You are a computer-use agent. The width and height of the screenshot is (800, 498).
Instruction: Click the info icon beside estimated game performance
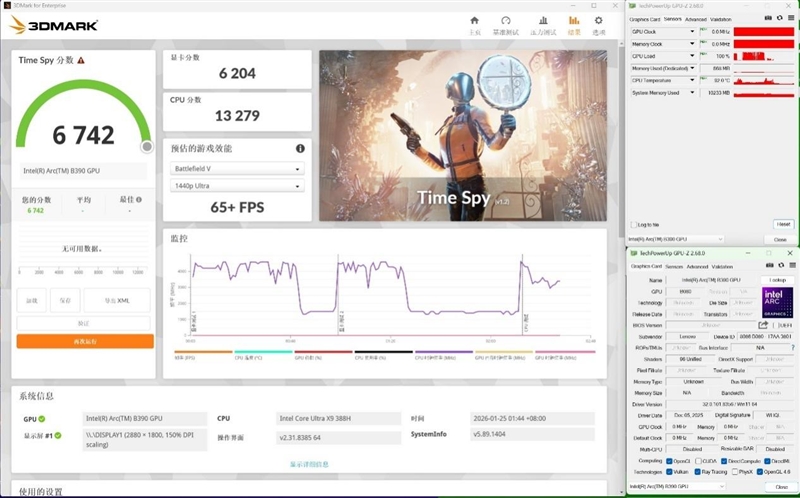click(300, 148)
